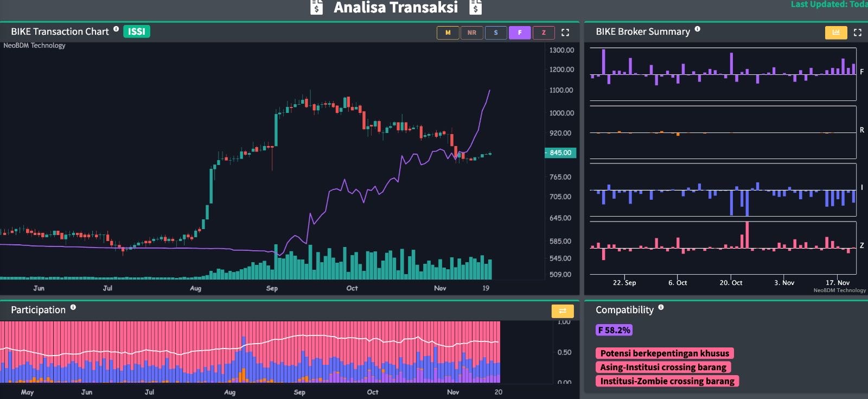Click the 0.50 value on Participation axis
This screenshot has width=868, height=399.
(x=564, y=352)
